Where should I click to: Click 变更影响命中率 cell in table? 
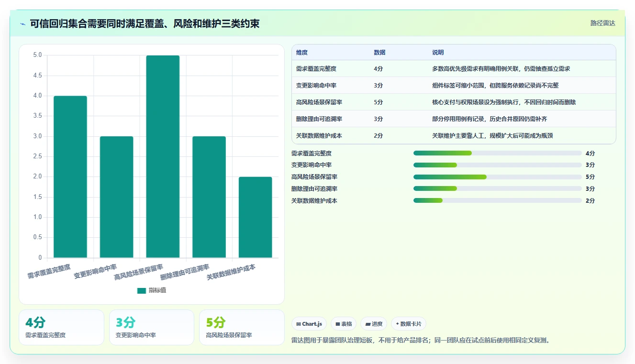pyautogui.click(x=316, y=86)
